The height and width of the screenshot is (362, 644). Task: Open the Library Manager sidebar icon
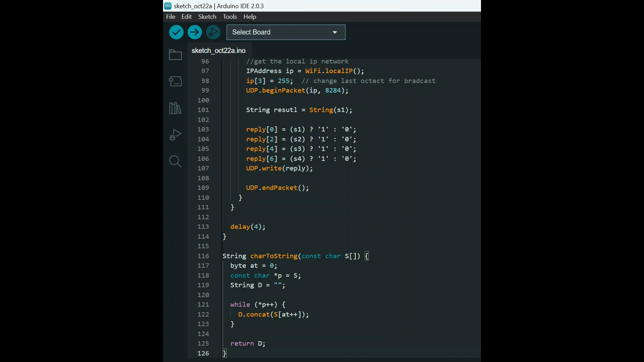[x=175, y=108]
